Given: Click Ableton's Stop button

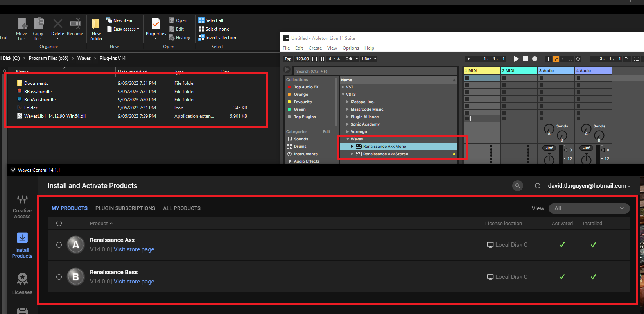Looking at the screenshot, I should pos(526,59).
